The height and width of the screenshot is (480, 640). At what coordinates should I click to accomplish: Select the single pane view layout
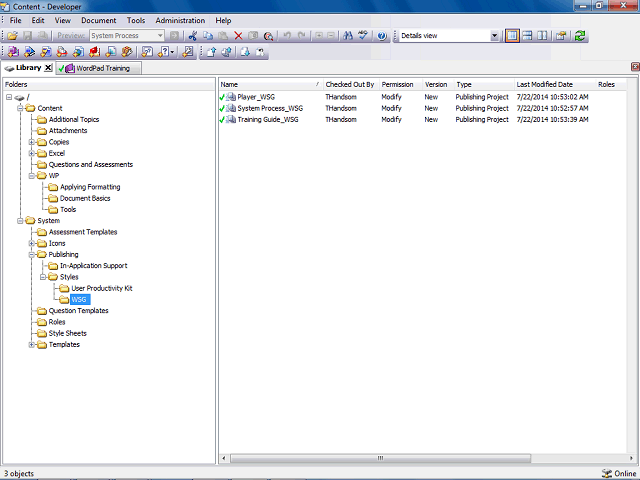click(512, 36)
